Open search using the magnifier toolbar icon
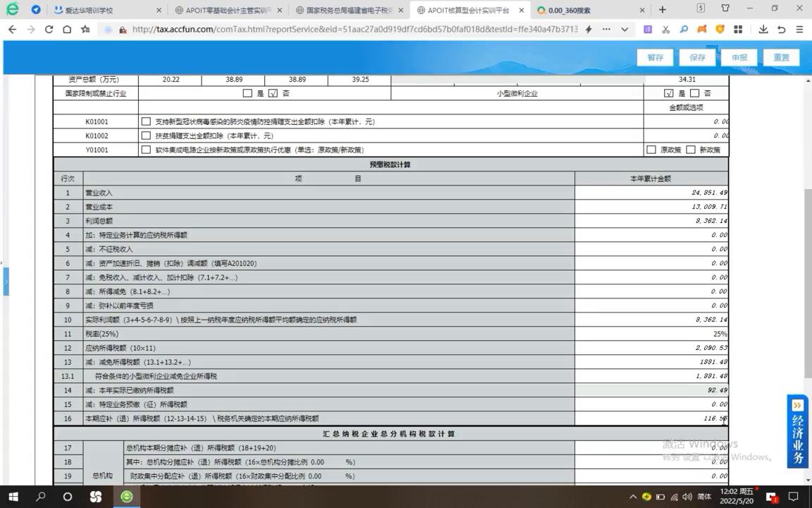The width and height of the screenshot is (812, 508). coord(684,29)
